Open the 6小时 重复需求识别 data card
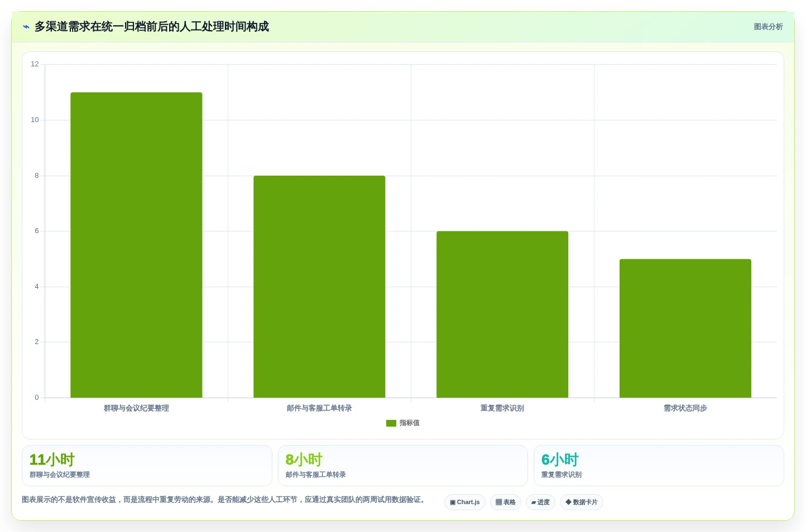The height and width of the screenshot is (532, 806). tap(659, 466)
